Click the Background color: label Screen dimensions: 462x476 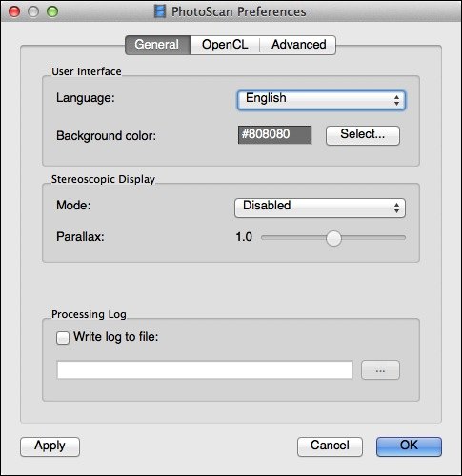coord(106,136)
